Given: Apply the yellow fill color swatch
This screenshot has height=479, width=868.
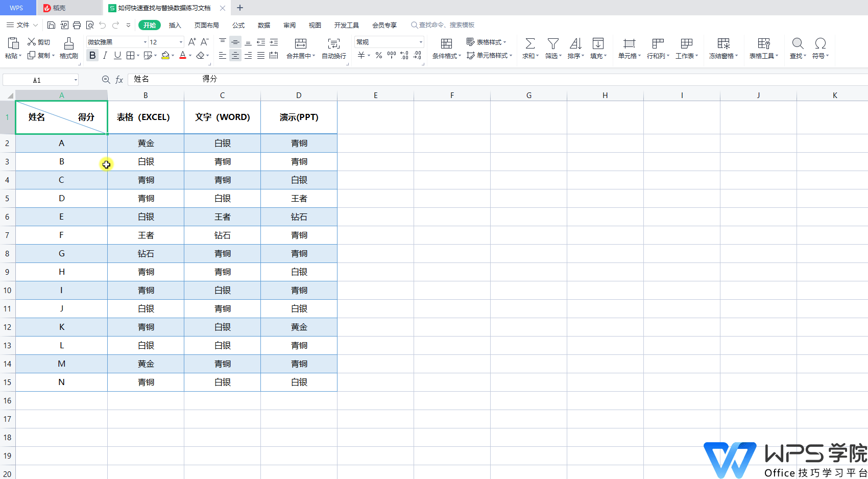Looking at the screenshot, I should click(x=165, y=56).
